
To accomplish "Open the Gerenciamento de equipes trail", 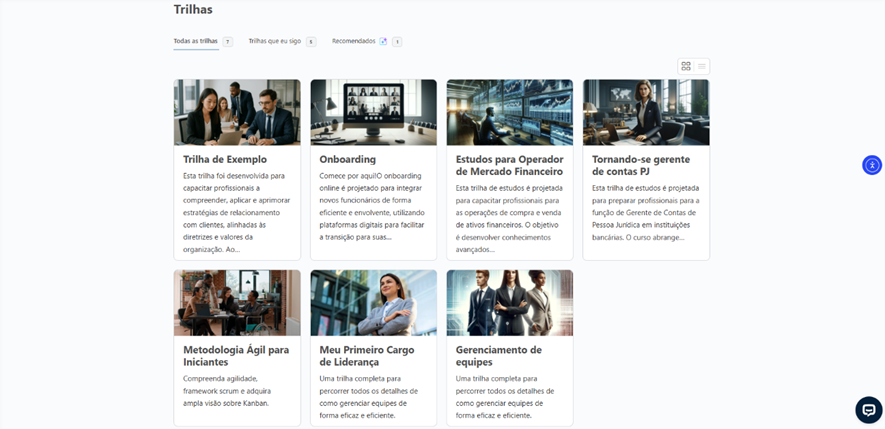I will [x=498, y=355].
